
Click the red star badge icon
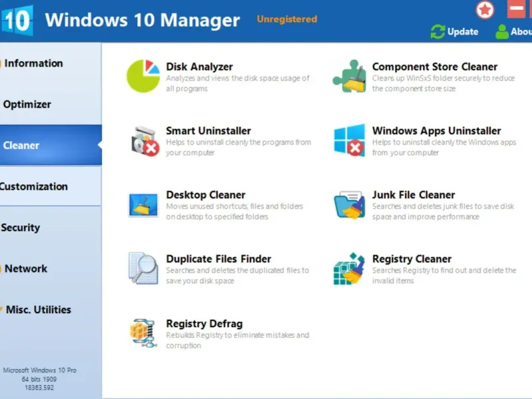tap(485, 10)
